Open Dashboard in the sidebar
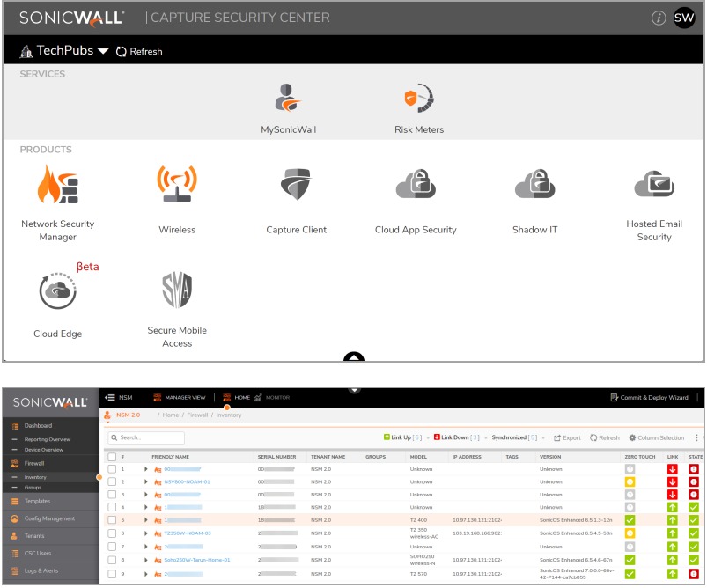The image size is (707, 588). point(38,426)
